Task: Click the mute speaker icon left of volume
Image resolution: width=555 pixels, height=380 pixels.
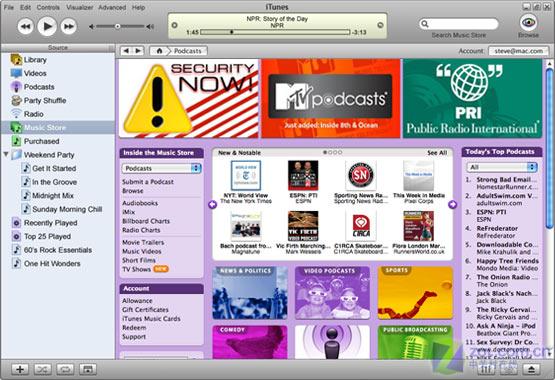Action: (x=92, y=27)
